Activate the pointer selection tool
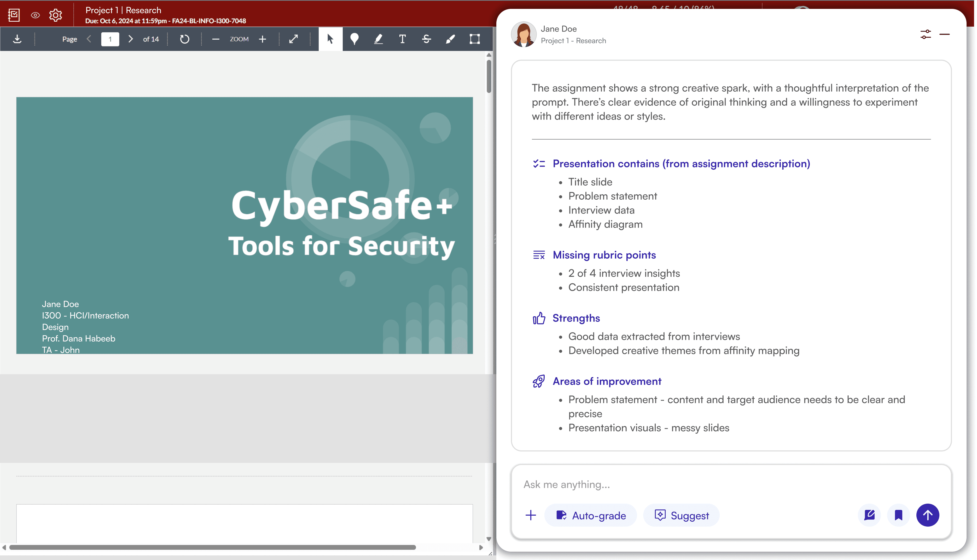The height and width of the screenshot is (560, 977). click(330, 39)
